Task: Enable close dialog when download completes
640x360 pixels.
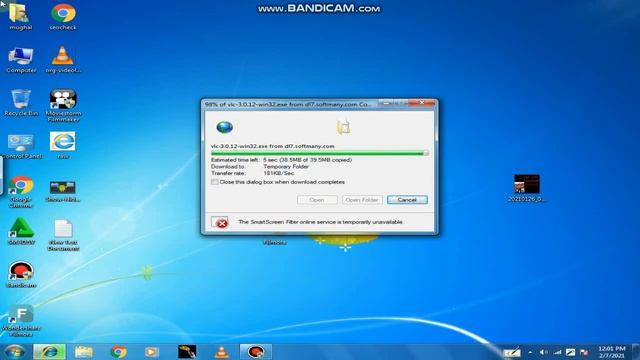Action: tap(214, 182)
